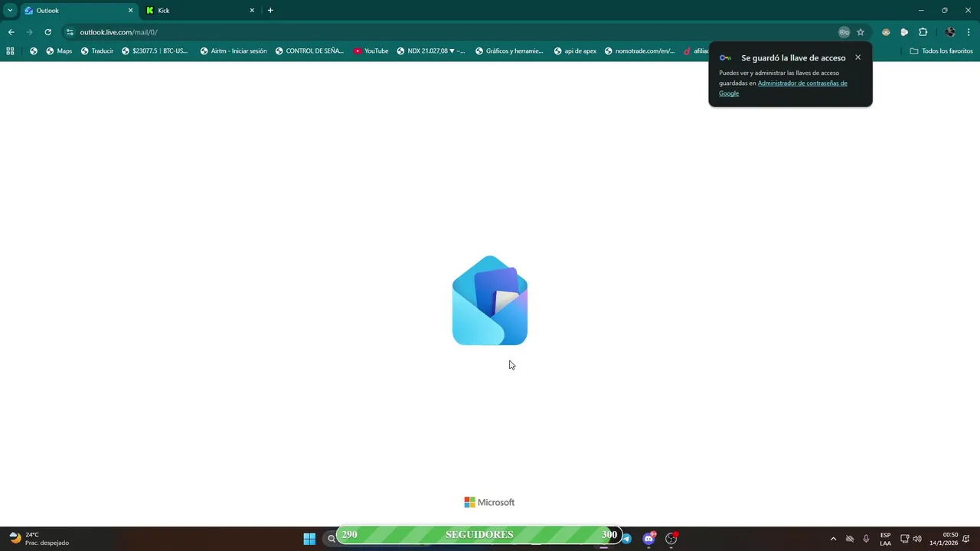Image resolution: width=980 pixels, height=551 pixels.
Task: Open the Extensions puzzle icon
Action: [x=923, y=32]
